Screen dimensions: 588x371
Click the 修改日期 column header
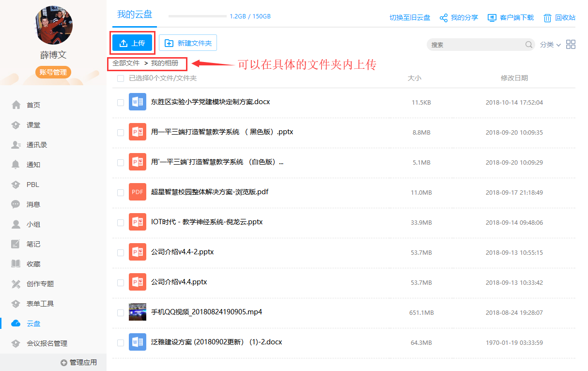pyautogui.click(x=514, y=78)
